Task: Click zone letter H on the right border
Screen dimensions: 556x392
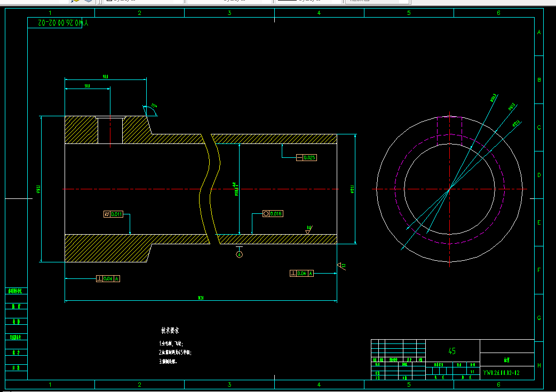Action: [x=539, y=365]
